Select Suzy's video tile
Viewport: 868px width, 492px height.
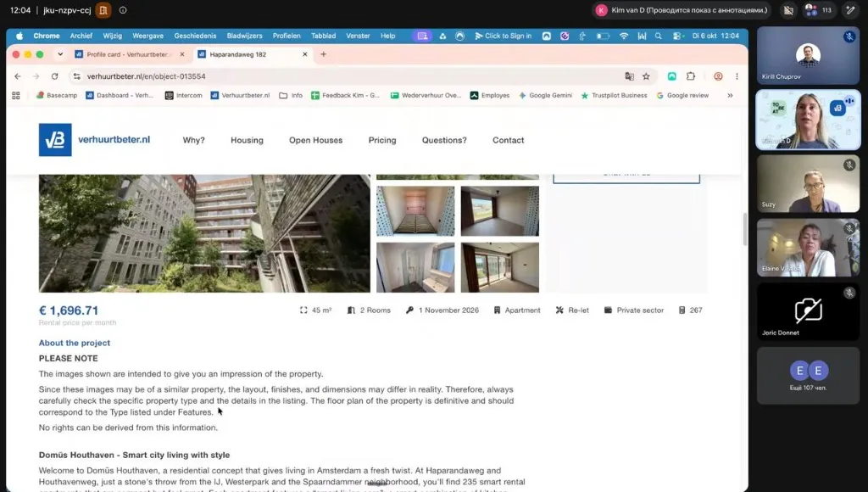coord(808,183)
